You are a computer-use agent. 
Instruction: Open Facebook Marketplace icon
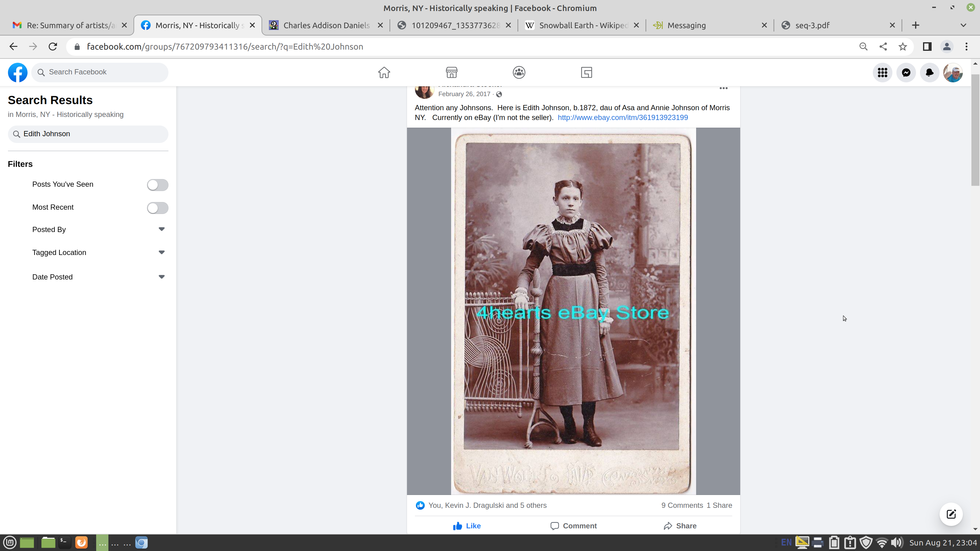[x=452, y=72]
